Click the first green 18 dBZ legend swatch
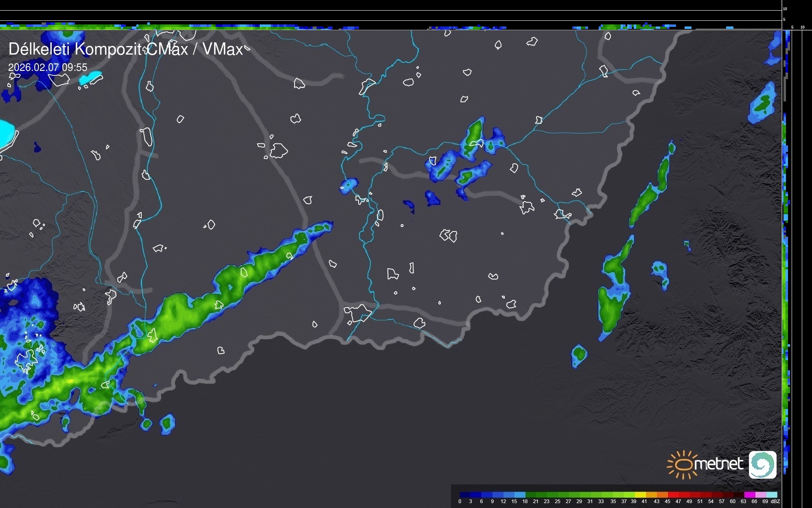The height and width of the screenshot is (508, 812). point(530,495)
